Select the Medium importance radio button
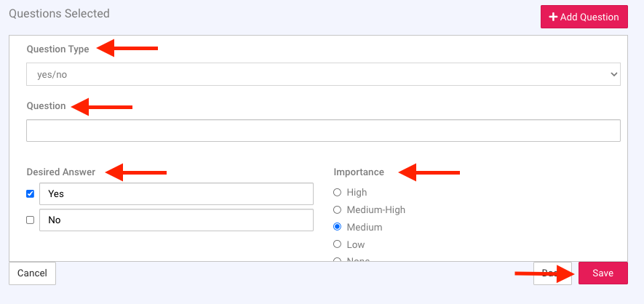Screen dimensions: 644x304 tap(337, 228)
